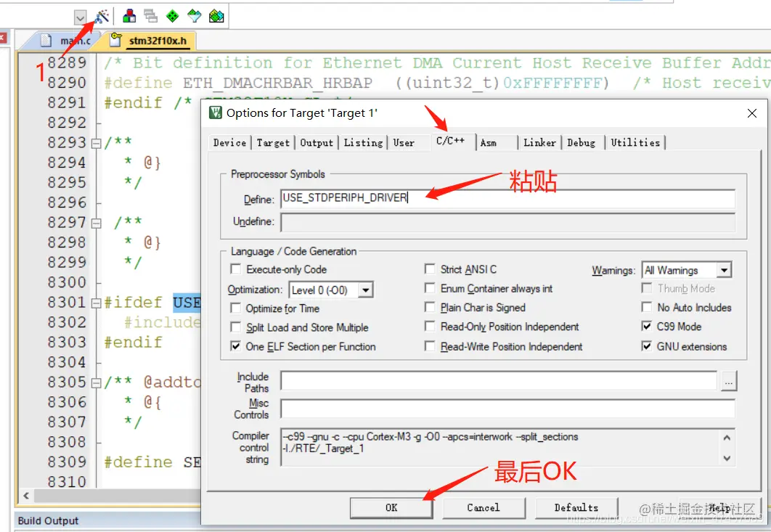The width and height of the screenshot is (771, 532).
Task: Enable Plain Char is Signed
Action: [x=430, y=307]
